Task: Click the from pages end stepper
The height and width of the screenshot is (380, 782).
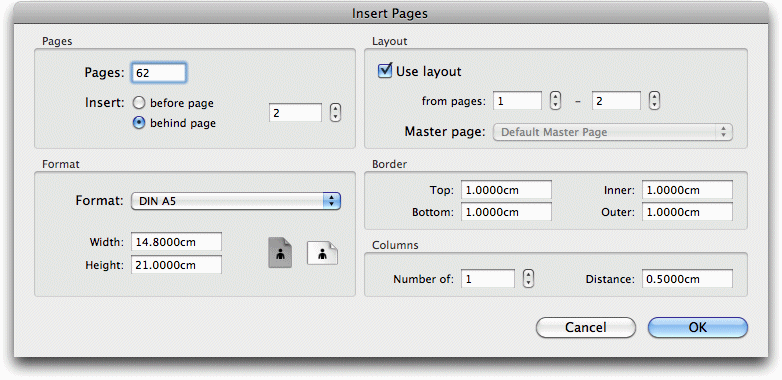Action: (654, 101)
